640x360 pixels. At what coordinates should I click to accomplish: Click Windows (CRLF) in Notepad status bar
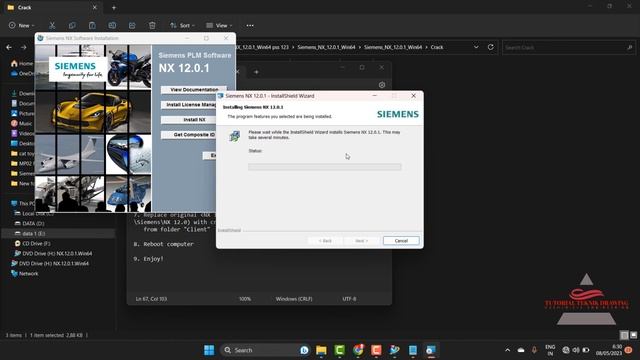click(294, 299)
